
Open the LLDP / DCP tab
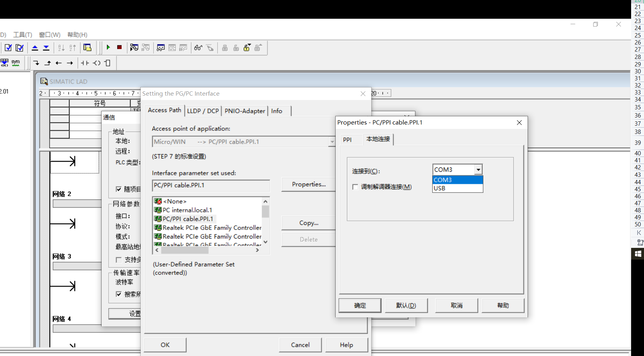tap(203, 111)
